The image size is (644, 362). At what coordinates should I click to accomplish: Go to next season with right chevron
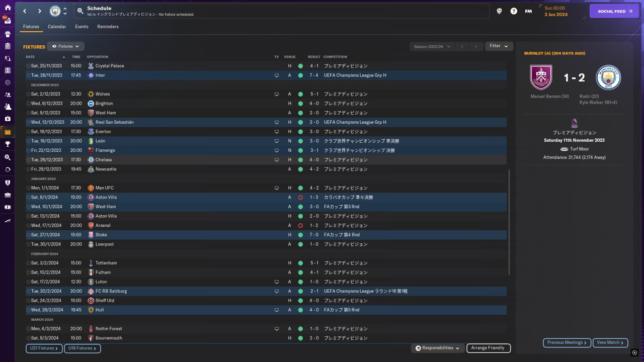(476, 46)
